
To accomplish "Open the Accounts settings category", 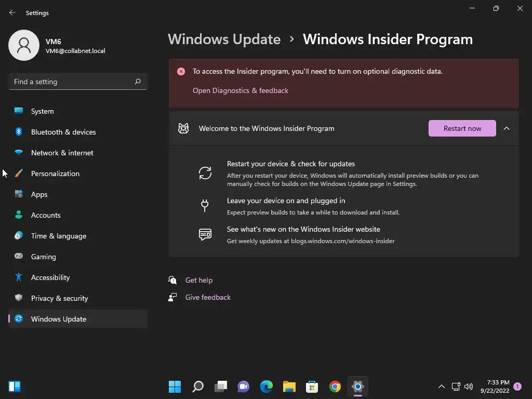I will [78, 215].
